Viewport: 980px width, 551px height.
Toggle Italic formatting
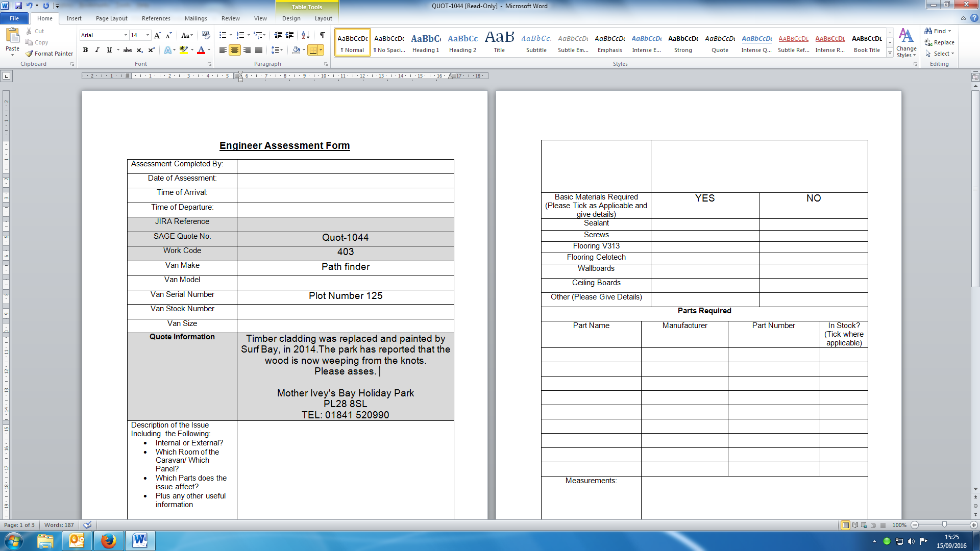97,50
